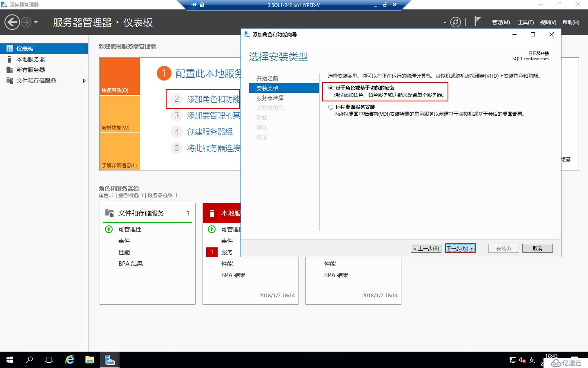Click the 本地服务器 icon in sidebar
Screen dimensions: 588x368
[x=10, y=59]
